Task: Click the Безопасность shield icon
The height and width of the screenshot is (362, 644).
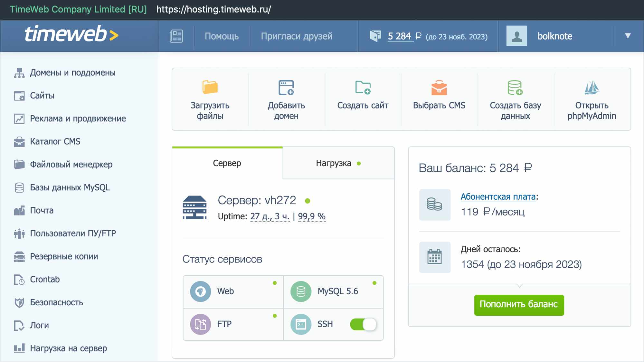Action: pyautogui.click(x=19, y=302)
